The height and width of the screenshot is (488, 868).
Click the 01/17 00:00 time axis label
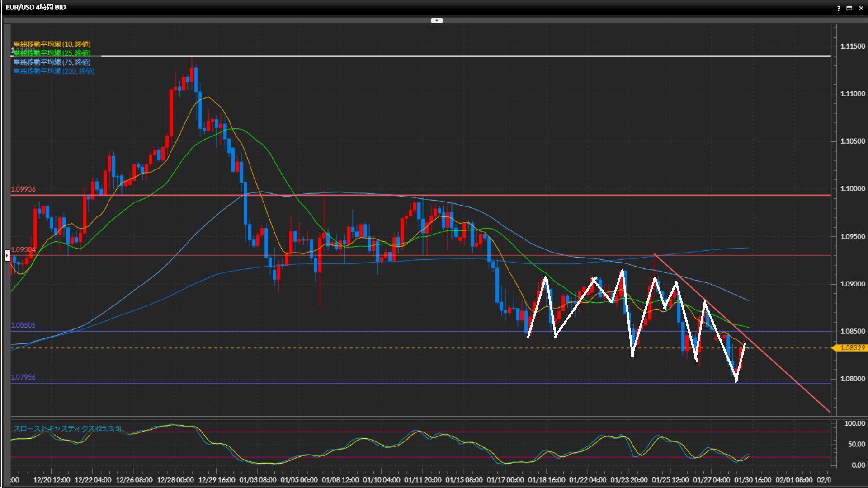click(x=505, y=479)
